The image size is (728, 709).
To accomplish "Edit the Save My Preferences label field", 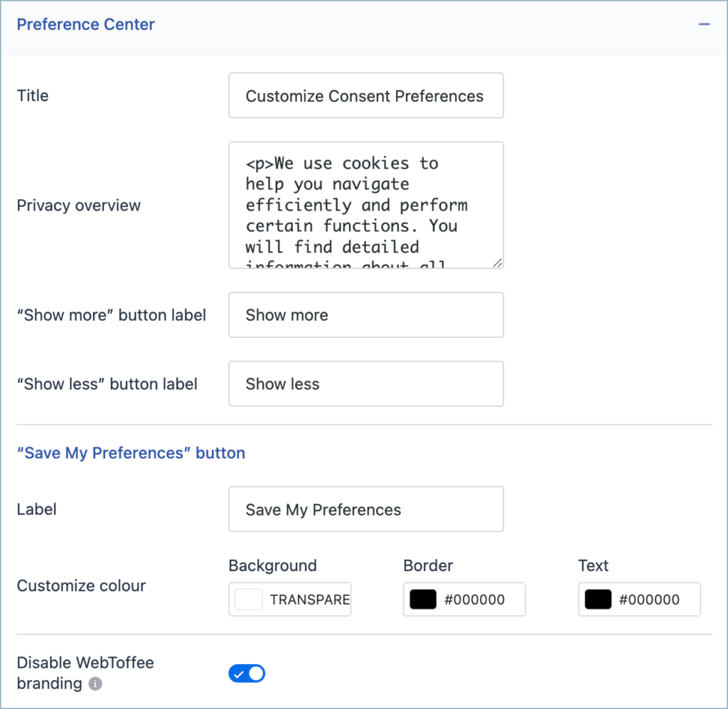I will point(366,509).
